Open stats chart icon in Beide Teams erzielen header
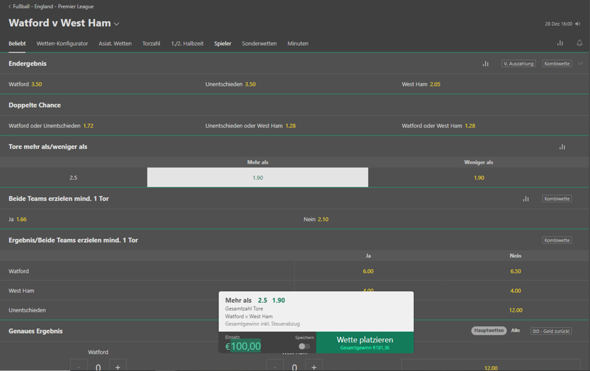 [x=526, y=199]
